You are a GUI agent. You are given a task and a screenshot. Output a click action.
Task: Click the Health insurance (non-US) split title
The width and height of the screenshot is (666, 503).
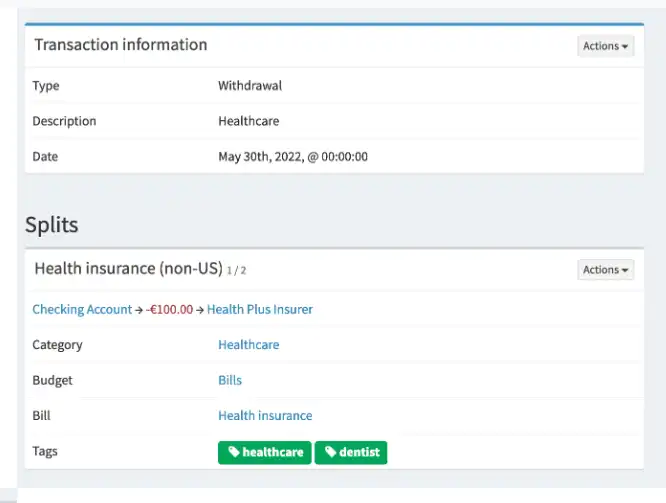128,269
